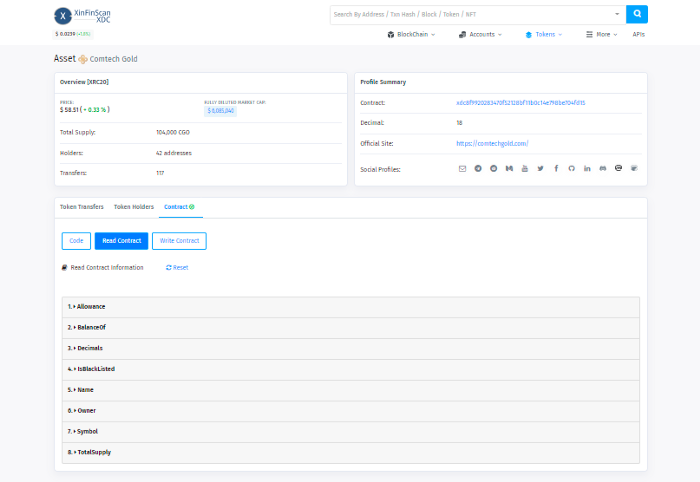Open the Facebook social profile icon
Image resolution: width=700 pixels, height=482 pixels.
(556, 168)
